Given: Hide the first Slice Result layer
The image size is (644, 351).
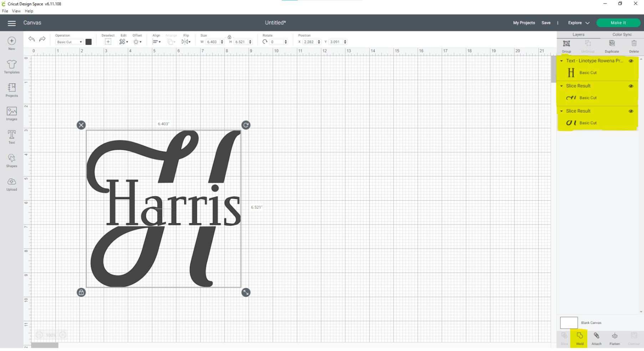Looking at the screenshot, I should tap(631, 86).
